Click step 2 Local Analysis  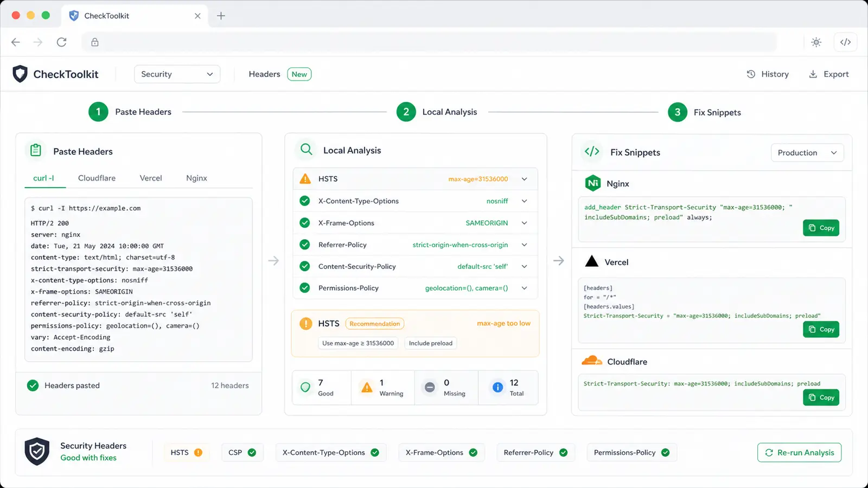point(437,112)
